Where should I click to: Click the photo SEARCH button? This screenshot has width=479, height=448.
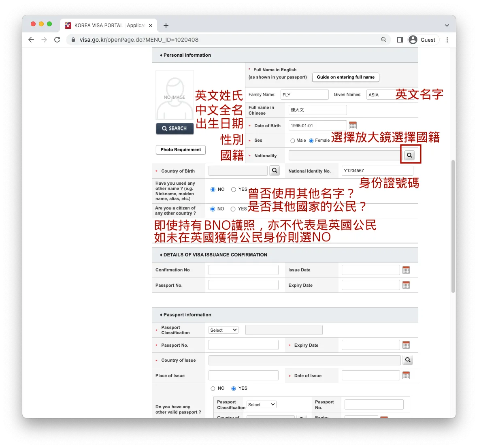[x=175, y=128]
